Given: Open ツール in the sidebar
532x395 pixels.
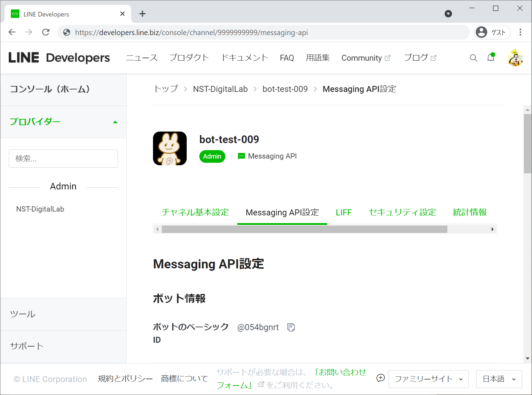Looking at the screenshot, I should pos(63,314).
